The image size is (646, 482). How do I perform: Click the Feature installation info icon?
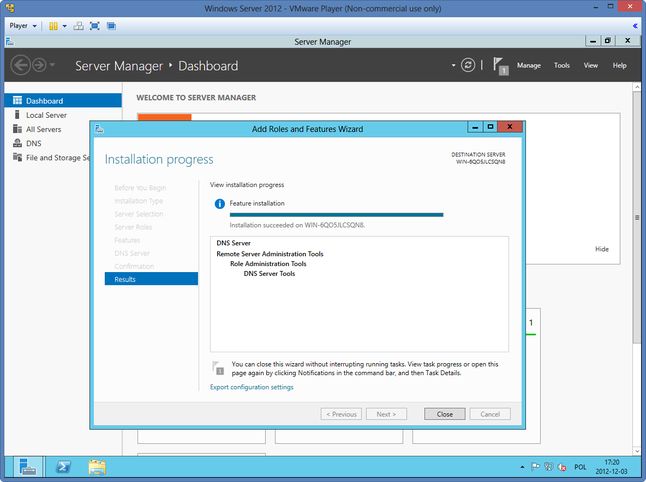pos(220,204)
